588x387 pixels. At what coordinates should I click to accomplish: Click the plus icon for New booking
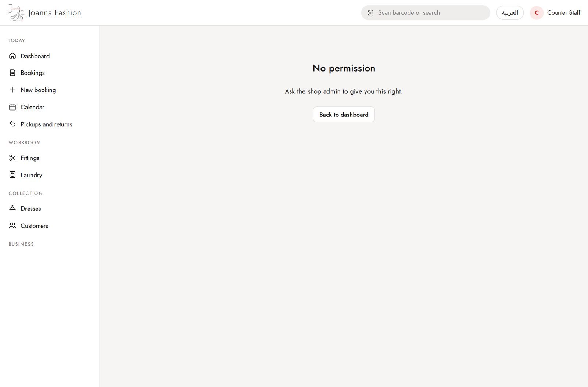12,90
